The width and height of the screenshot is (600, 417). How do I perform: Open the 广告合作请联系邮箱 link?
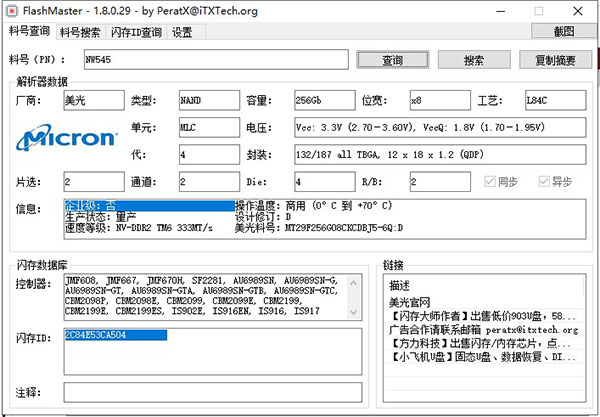coord(484,330)
